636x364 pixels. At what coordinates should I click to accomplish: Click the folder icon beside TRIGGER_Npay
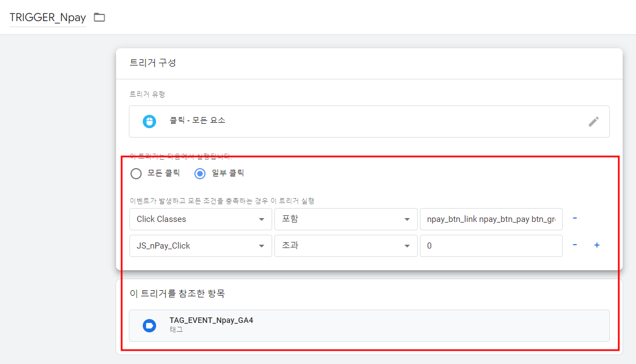coord(99,17)
